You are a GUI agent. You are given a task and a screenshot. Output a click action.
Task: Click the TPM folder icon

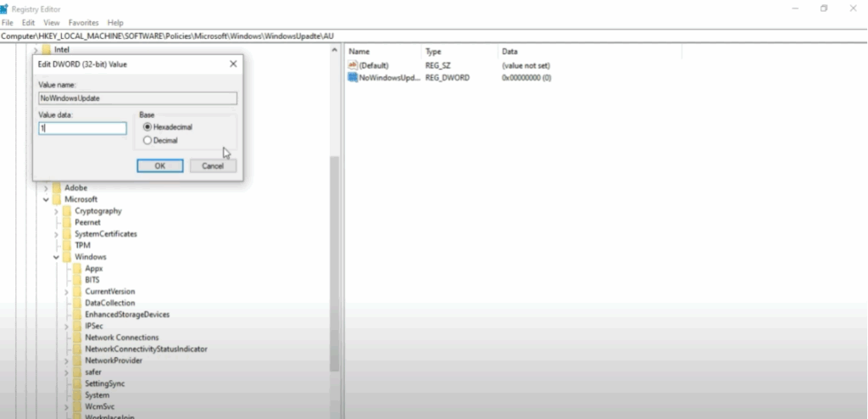pos(67,245)
